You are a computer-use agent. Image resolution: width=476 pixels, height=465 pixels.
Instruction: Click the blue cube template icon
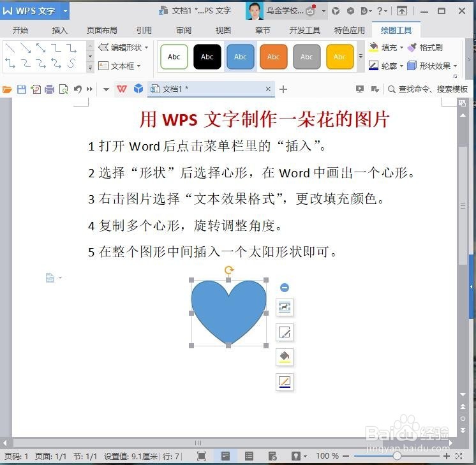(138, 89)
